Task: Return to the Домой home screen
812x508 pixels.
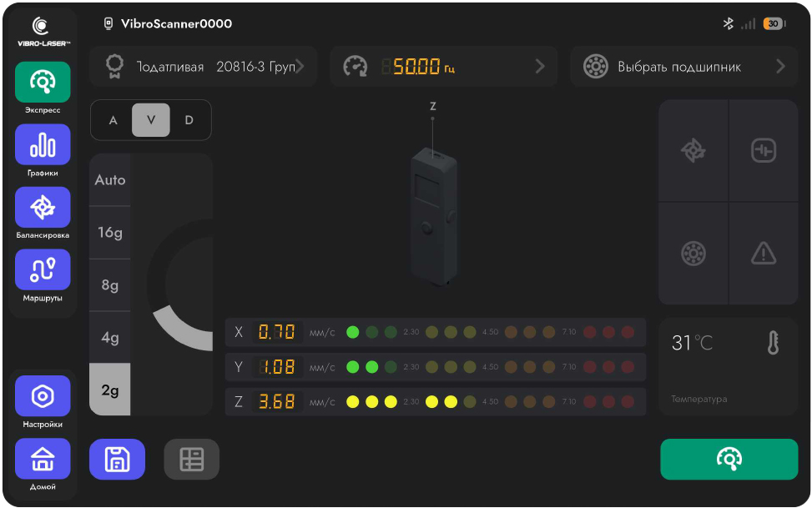Action: tap(43, 459)
